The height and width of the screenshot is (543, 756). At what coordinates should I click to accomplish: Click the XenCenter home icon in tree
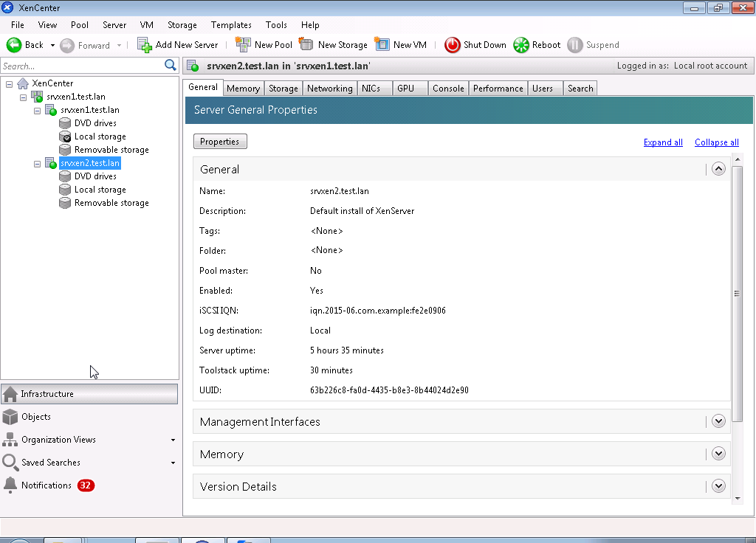pyautogui.click(x=23, y=83)
